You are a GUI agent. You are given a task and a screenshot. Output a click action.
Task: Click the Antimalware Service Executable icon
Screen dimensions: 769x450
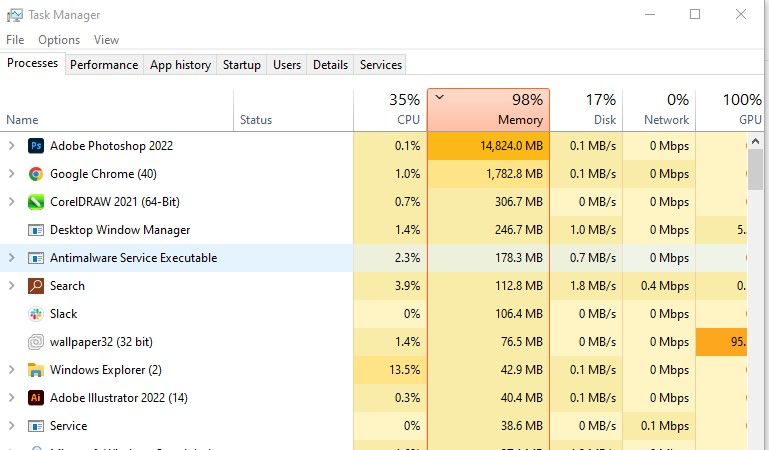pos(36,258)
